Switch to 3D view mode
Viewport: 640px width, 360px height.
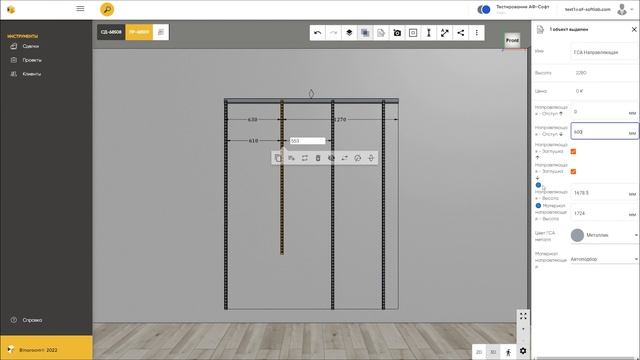point(493,352)
